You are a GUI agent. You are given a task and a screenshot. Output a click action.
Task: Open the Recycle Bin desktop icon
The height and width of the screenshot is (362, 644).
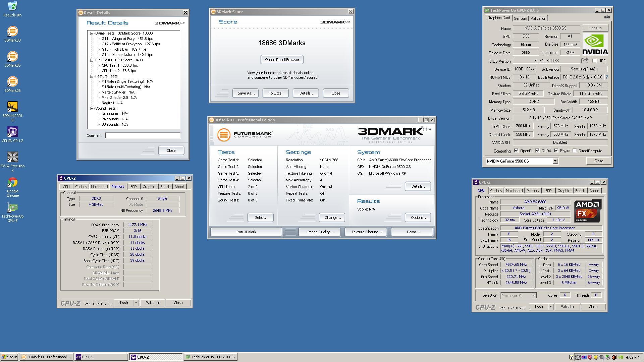pyautogui.click(x=12, y=9)
